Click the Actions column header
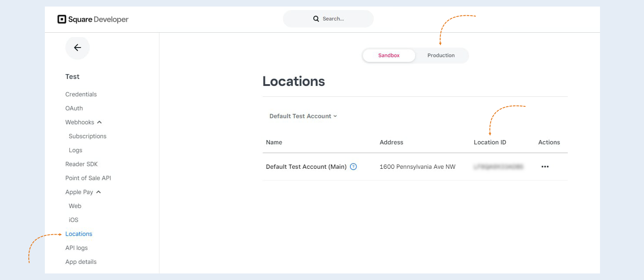644x280 pixels. pyautogui.click(x=549, y=142)
